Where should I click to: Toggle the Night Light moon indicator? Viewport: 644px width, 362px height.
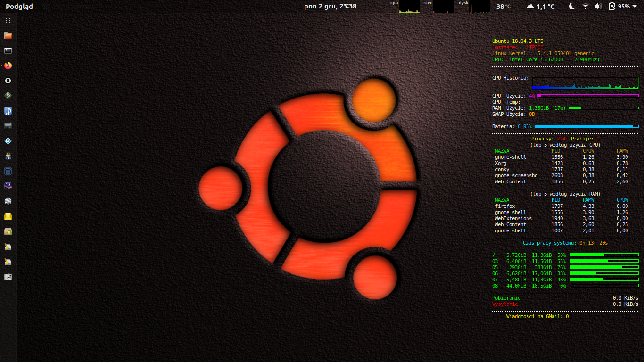(x=572, y=6)
